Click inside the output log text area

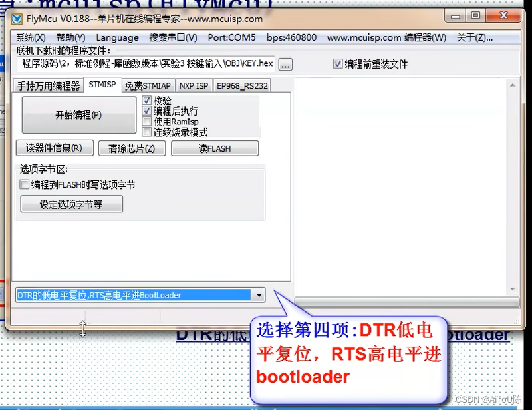coord(402,187)
